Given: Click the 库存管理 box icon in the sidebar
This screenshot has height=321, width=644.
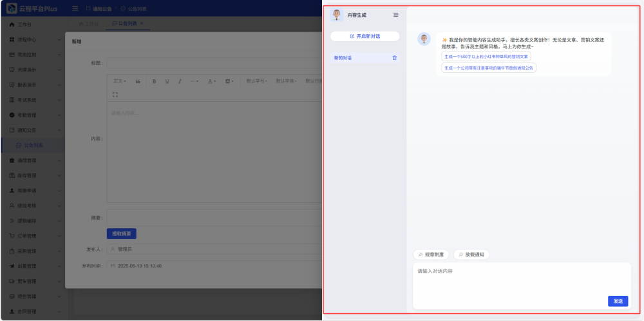Looking at the screenshot, I should 12,175.
